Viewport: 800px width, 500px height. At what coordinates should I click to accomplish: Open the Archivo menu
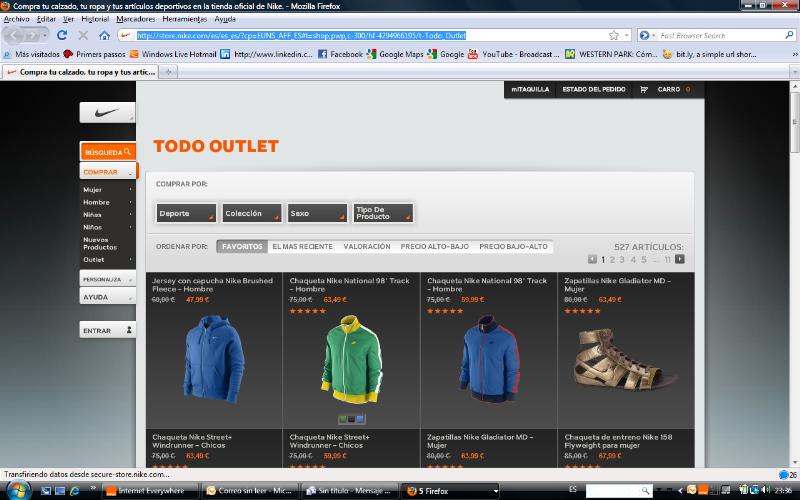click(16, 19)
